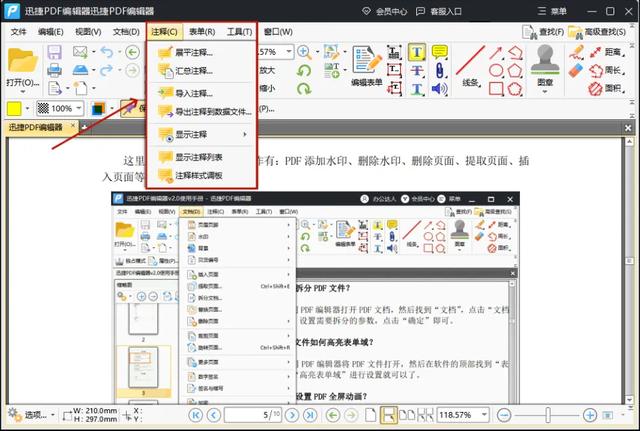640x431 pixels.
Task: Select the 面积 area measuring tool
Action: (x=607, y=88)
